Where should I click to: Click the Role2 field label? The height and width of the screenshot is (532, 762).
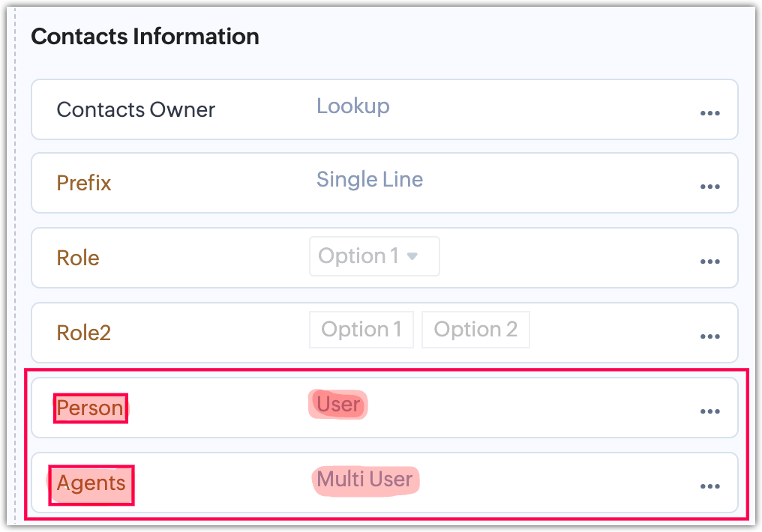click(x=84, y=333)
